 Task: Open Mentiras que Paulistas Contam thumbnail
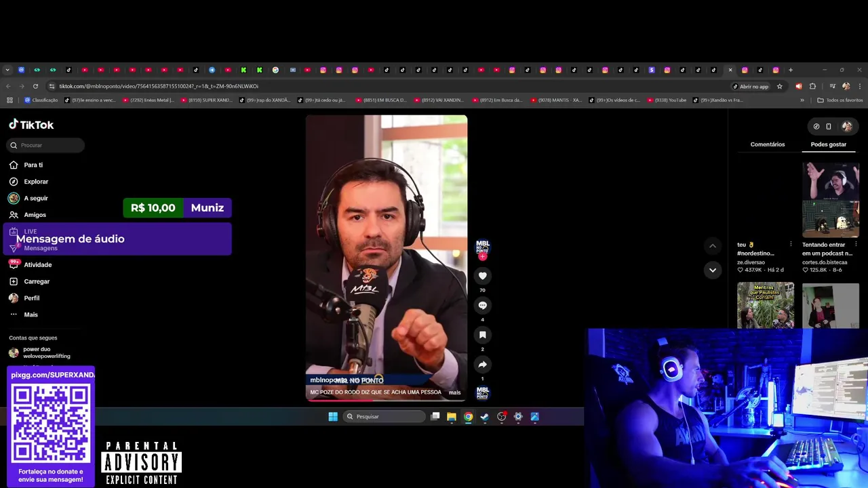click(x=766, y=305)
